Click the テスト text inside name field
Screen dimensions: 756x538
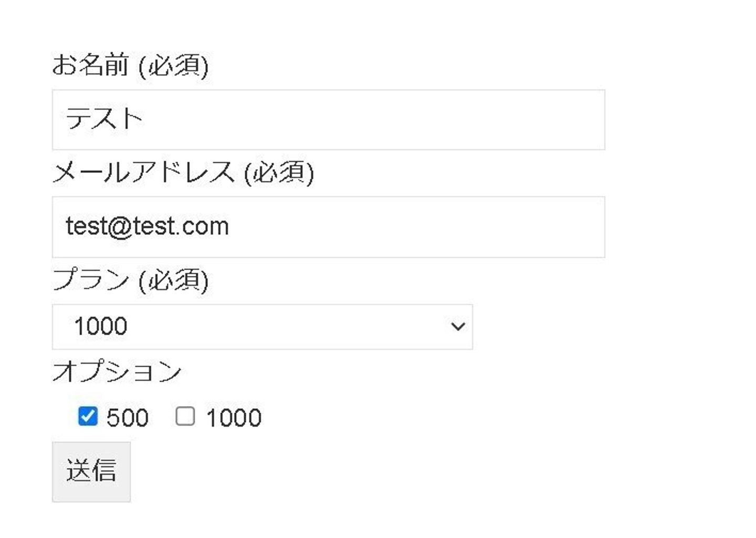pyautogui.click(x=104, y=119)
